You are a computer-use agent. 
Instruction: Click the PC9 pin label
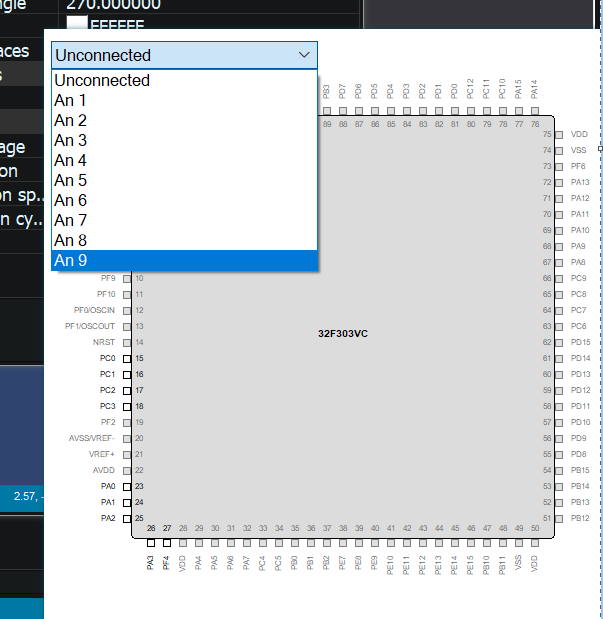coord(579,278)
